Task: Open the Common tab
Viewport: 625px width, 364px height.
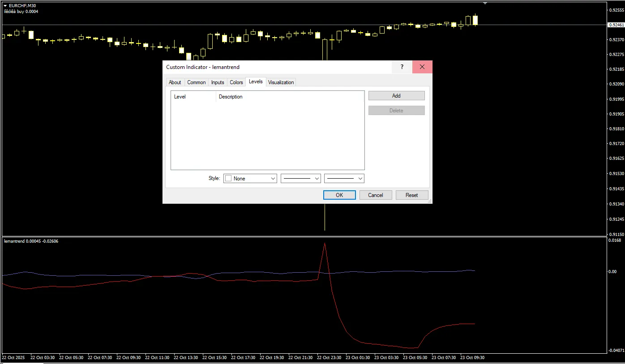Action: pyautogui.click(x=197, y=82)
